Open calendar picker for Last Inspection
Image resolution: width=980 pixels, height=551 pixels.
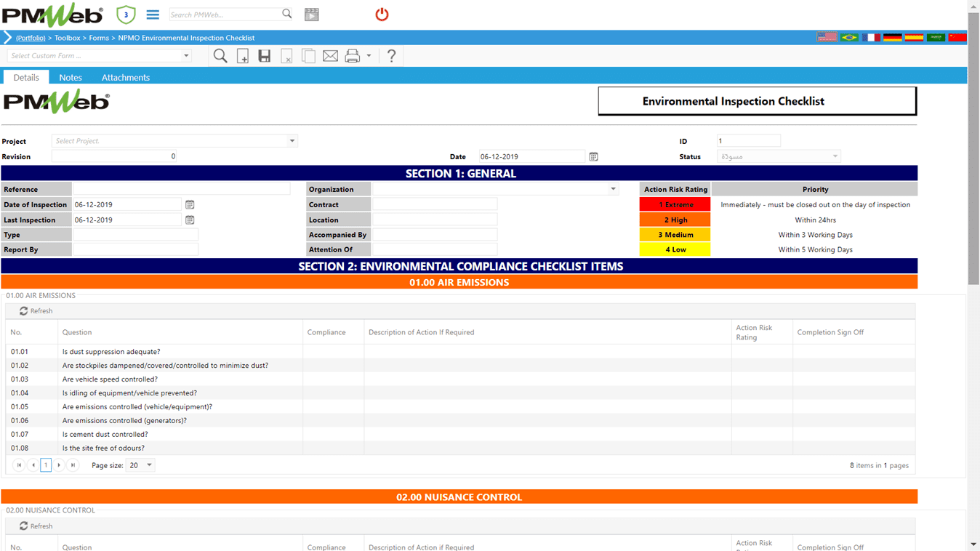point(190,220)
